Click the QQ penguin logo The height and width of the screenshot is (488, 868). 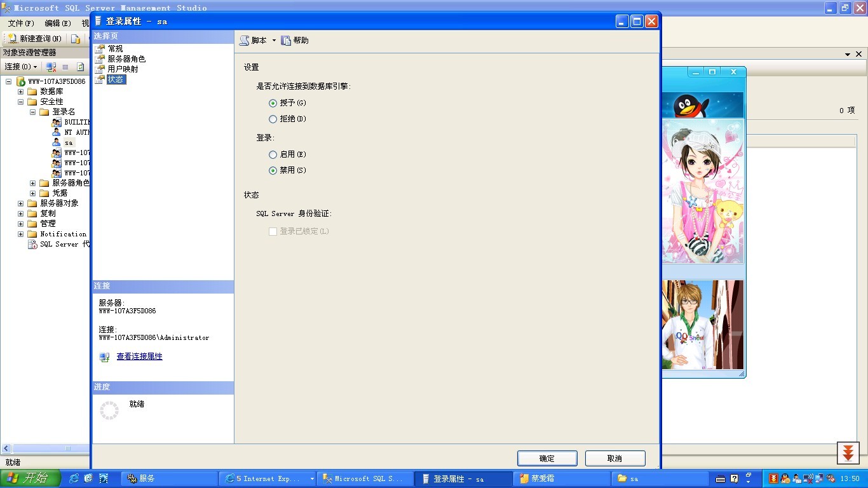tap(691, 105)
